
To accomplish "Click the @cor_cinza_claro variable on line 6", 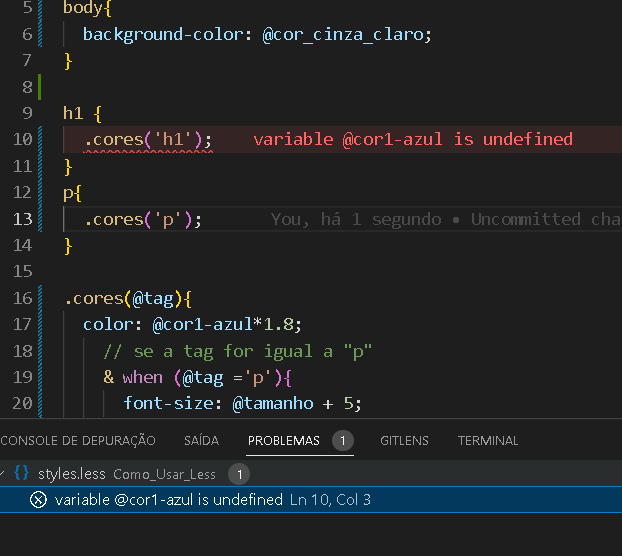I will [x=343, y=35].
